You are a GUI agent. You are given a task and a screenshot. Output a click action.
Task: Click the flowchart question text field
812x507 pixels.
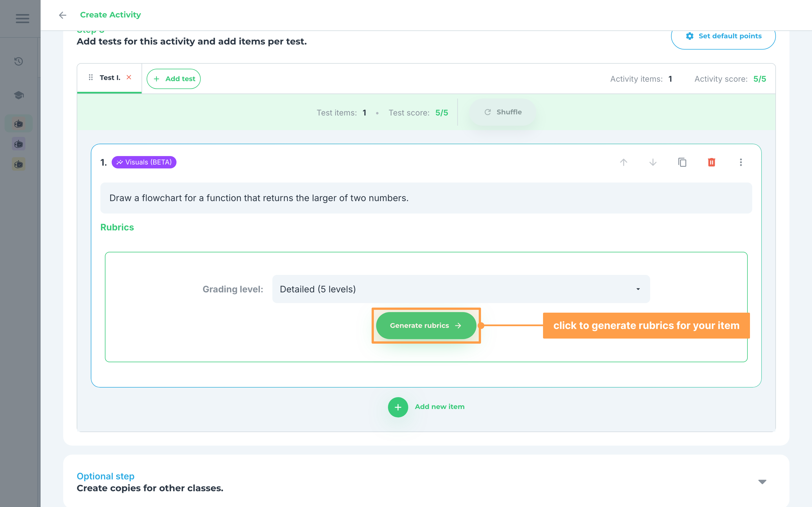tap(426, 198)
